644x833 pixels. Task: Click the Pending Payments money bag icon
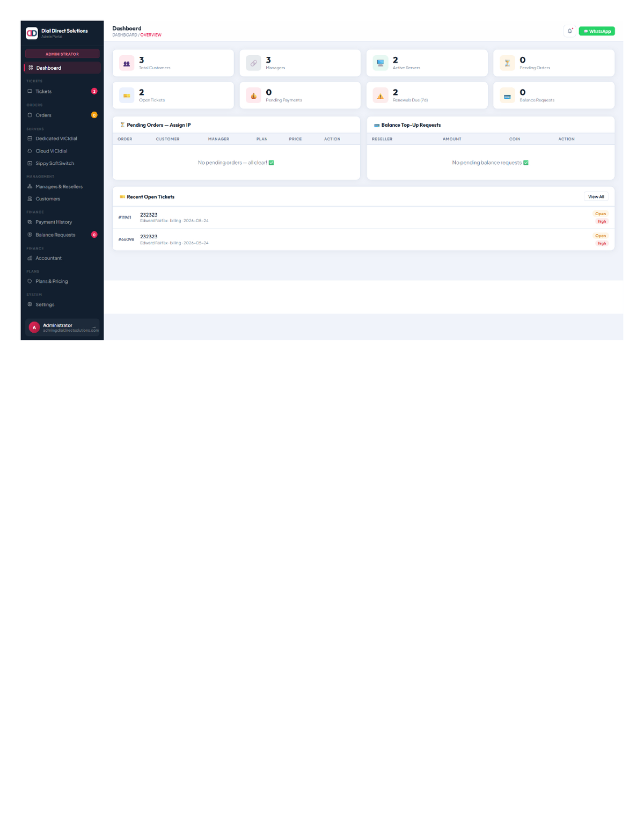click(x=253, y=96)
